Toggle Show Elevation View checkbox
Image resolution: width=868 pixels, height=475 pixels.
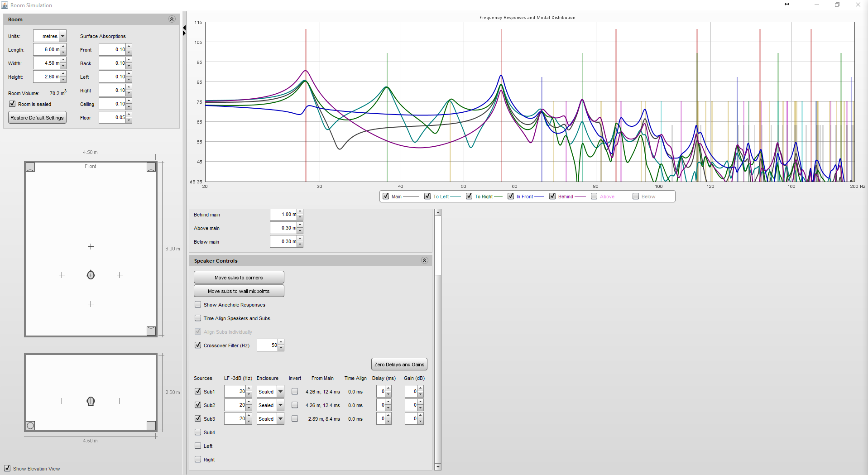(x=7, y=468)
